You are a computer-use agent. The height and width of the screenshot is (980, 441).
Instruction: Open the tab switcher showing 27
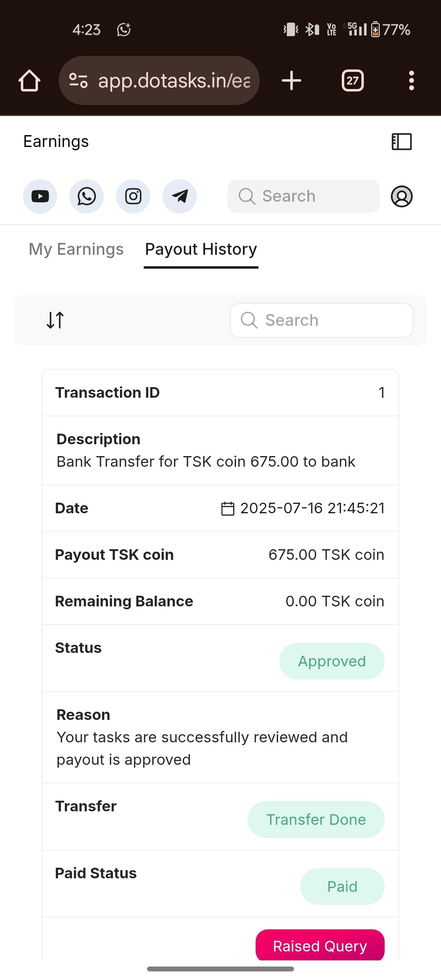click(352, 80)
